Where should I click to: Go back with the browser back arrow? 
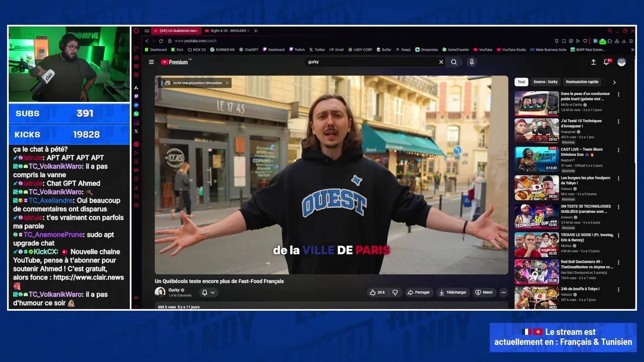tap(147, 41)
